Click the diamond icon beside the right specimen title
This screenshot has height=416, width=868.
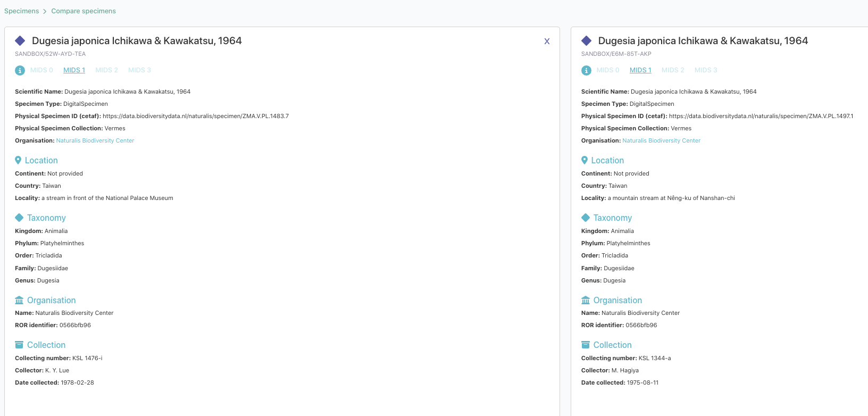point(587,41)
